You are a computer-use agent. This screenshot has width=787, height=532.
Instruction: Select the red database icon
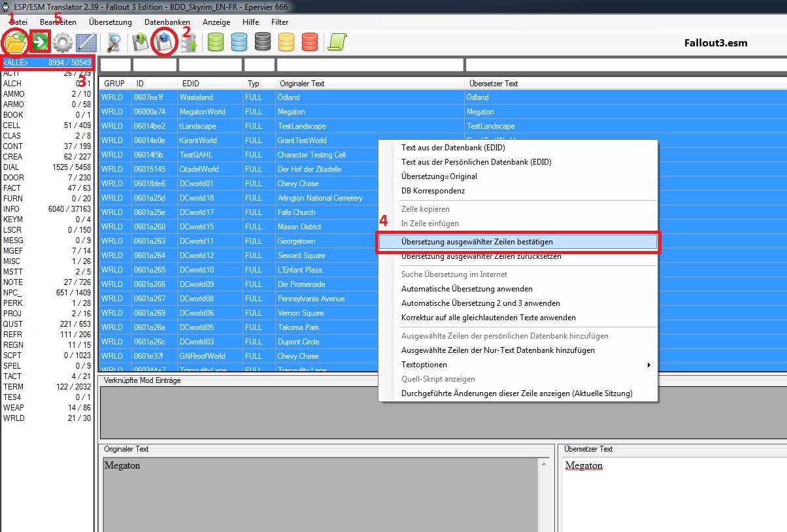310,43
